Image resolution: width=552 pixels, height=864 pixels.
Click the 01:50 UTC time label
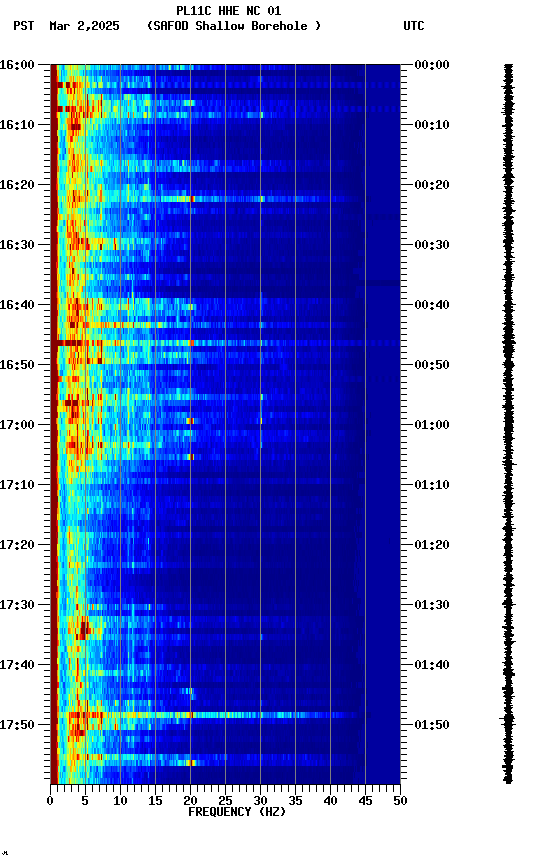[x=432, y=725]
